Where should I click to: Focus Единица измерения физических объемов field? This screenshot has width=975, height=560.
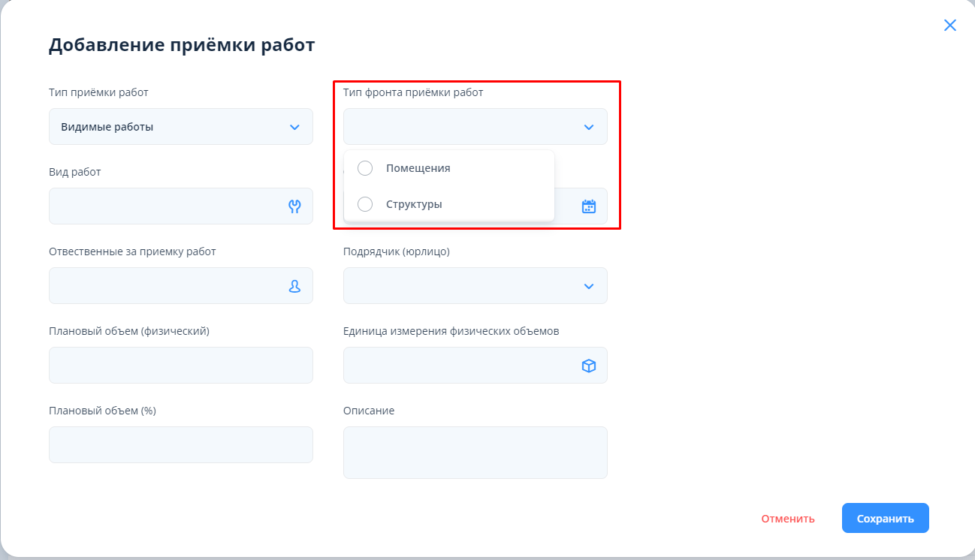click(x=458, y=366)
